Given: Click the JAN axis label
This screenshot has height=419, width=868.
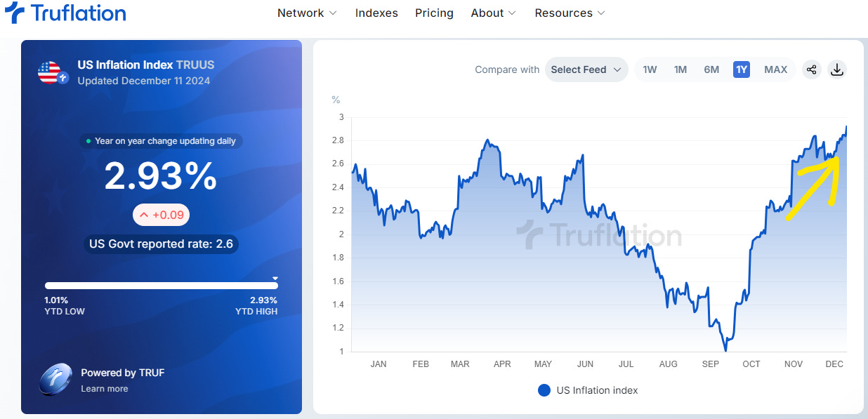Looking at the screenshot, I should (x=379, y=364).
